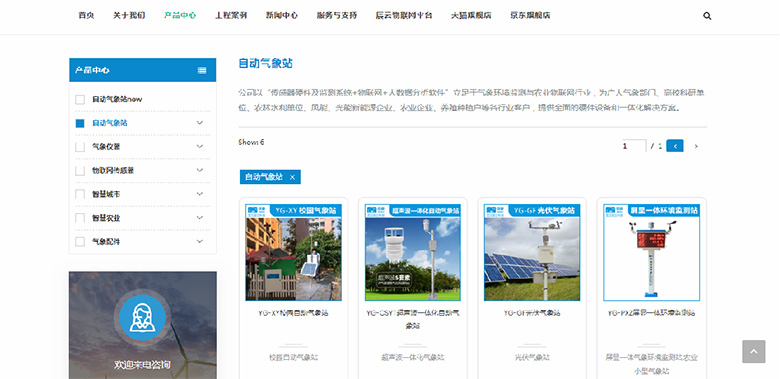Open 关于我们 in the top navigation
The width and height of the screenshot is (780, 379).
point(129,15)
